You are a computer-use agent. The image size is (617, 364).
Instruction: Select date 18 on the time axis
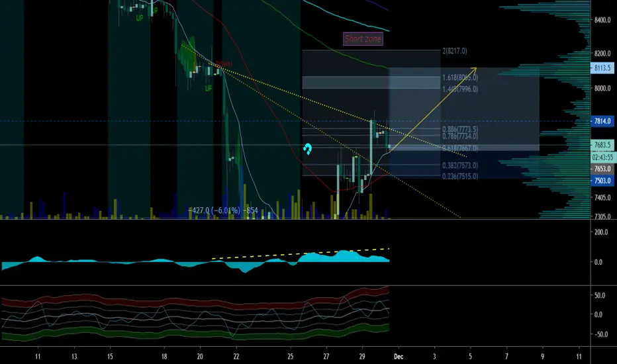point(164,357)
